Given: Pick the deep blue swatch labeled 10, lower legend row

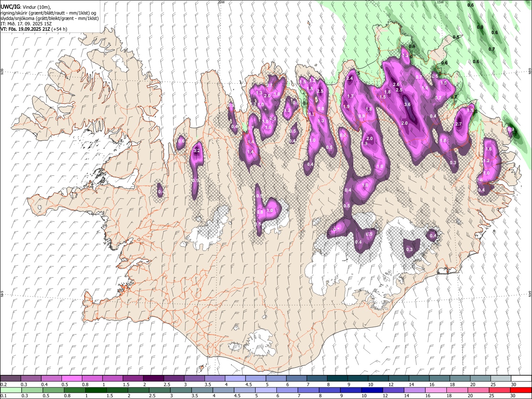Looking at the screenshot, I should [x=372, y=390].
